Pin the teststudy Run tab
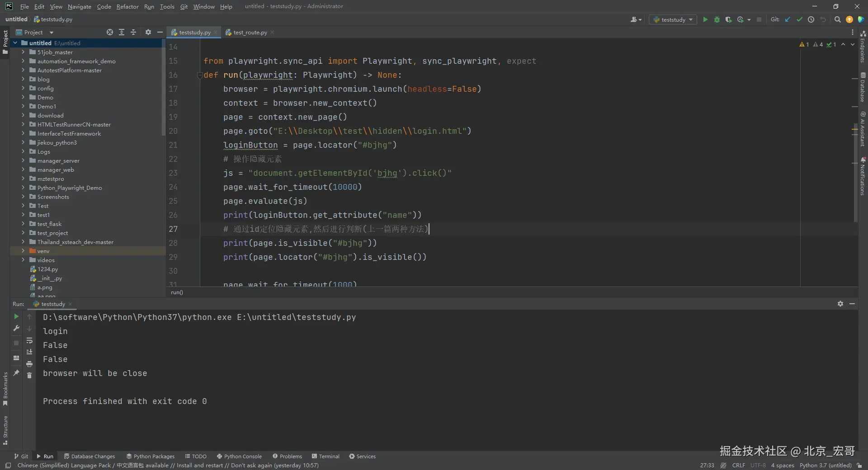The height and width of the screenshot is (470, 868). (16, 373)
